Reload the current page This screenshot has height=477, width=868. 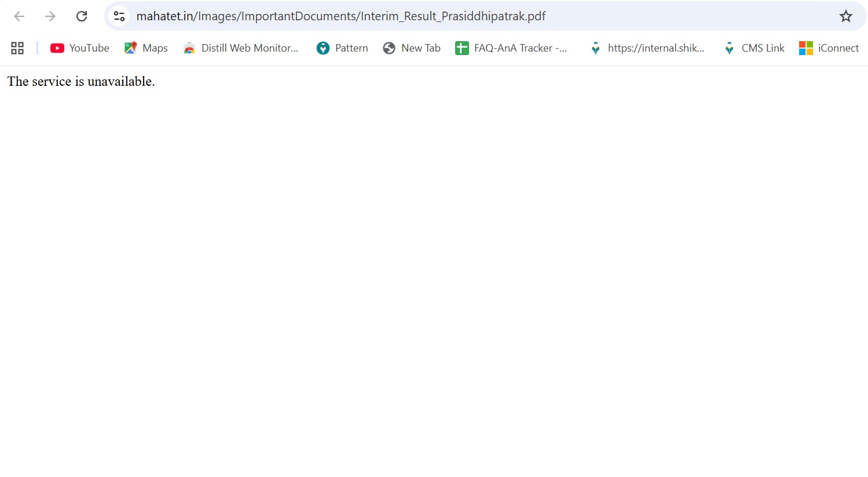click(82, 16)
